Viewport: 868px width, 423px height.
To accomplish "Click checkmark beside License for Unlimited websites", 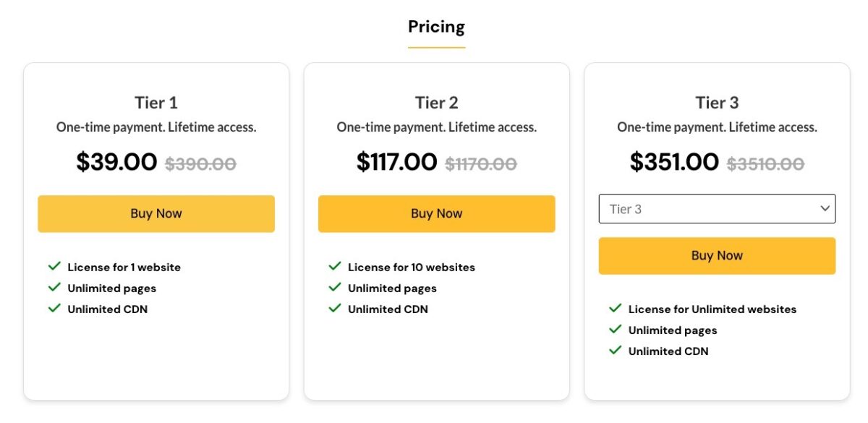I will tap(616, 309).
